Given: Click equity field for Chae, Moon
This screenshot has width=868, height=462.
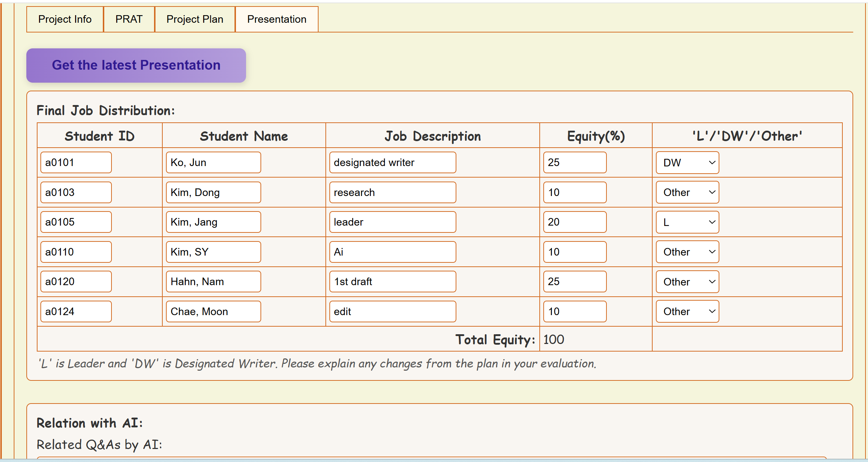Looking at the screenshot, I should (x=575, y=311).
